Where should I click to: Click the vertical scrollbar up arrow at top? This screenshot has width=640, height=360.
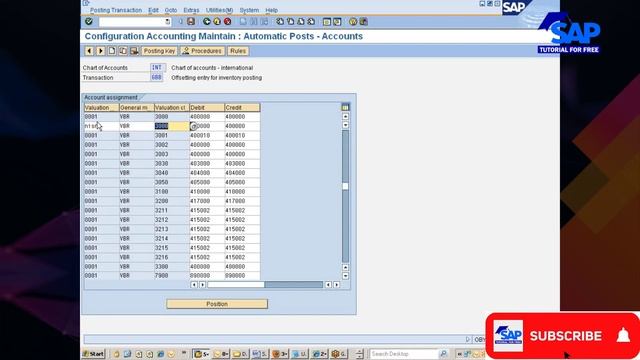point(345,116)
